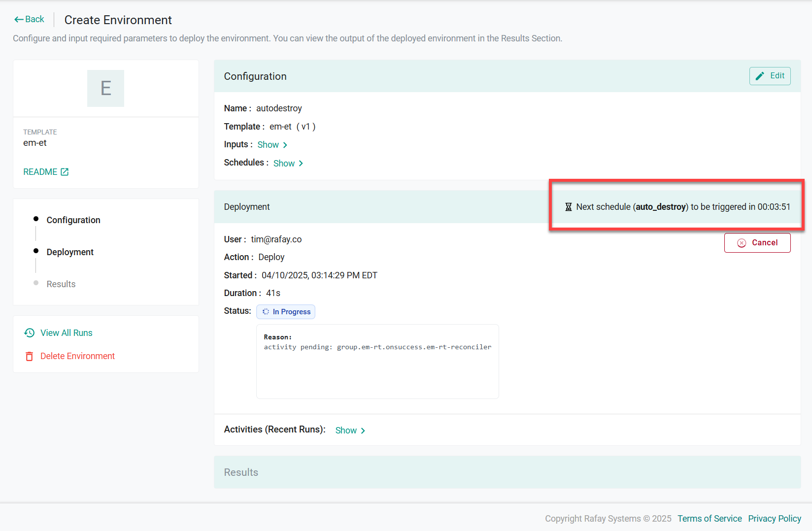
Task: Click the template avatar tile with letter E
Action: tap(105, 88)
